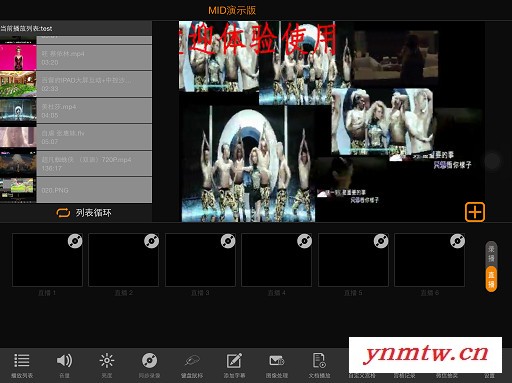This screenshot has width=512, height=383.
Task: Select the large bottom-center dancers video window
Action: (248, 163)
